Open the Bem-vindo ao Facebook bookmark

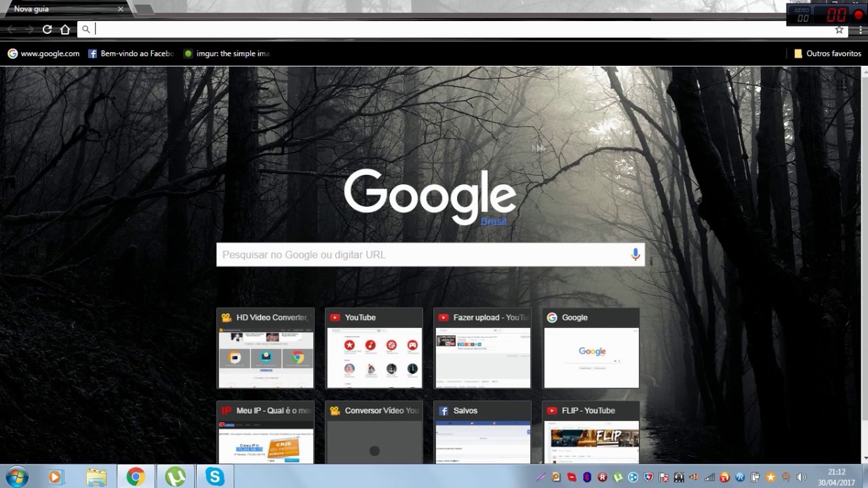[x=131, y=54]
